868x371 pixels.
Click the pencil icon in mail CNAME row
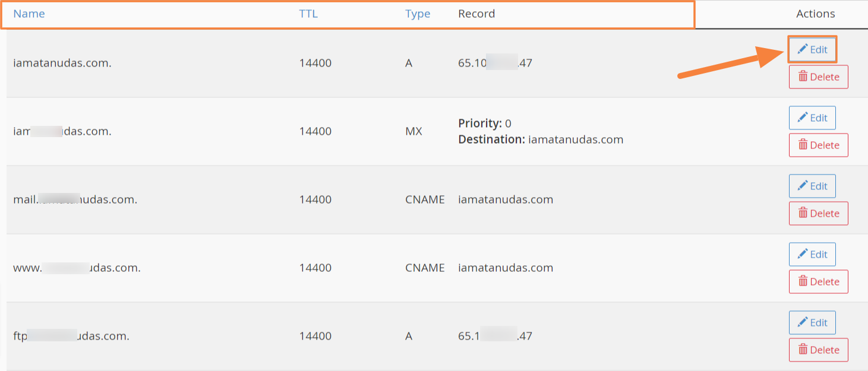coord(803,185)
